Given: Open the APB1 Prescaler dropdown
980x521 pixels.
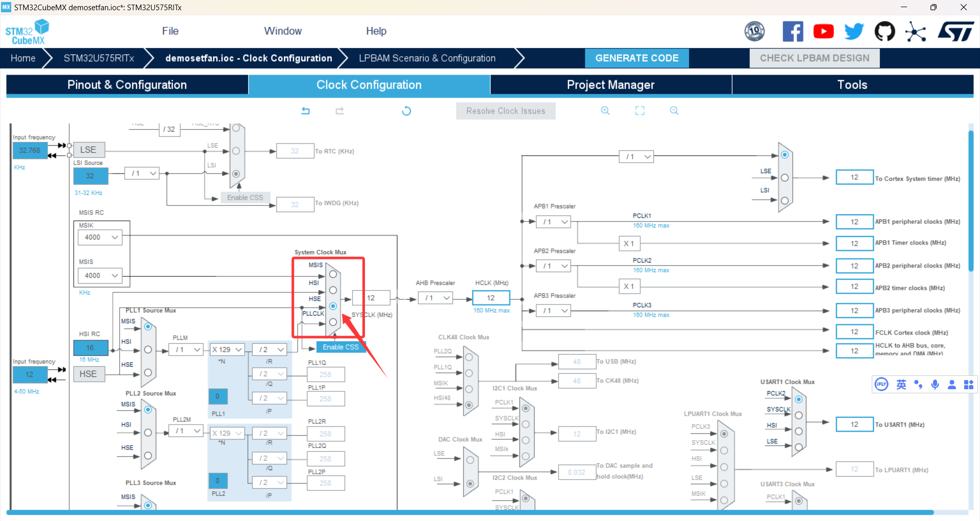Looking at the screenshot, I should point(553,222).
